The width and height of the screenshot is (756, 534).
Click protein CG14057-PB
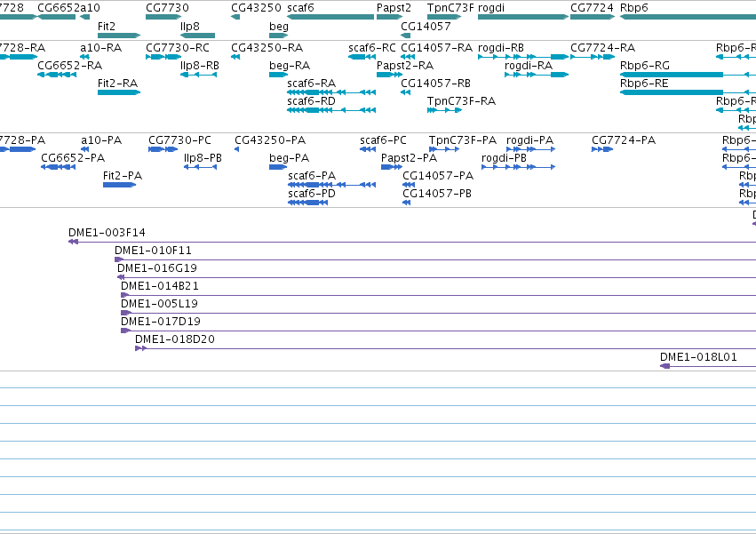(407, 203)
